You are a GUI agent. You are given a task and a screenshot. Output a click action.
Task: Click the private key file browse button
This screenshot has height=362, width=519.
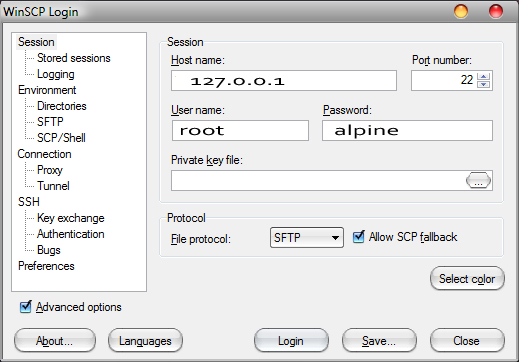tap(478, 181)
